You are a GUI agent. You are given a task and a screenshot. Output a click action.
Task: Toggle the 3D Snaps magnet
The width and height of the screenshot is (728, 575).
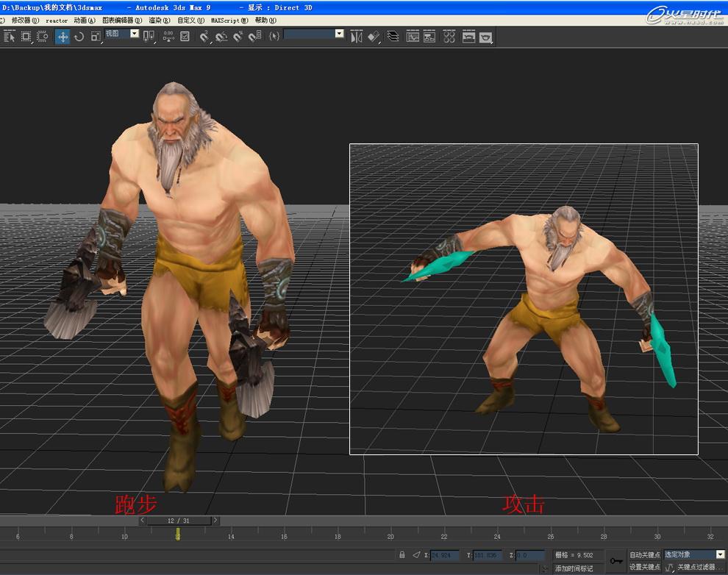click(x=204, y=37)
